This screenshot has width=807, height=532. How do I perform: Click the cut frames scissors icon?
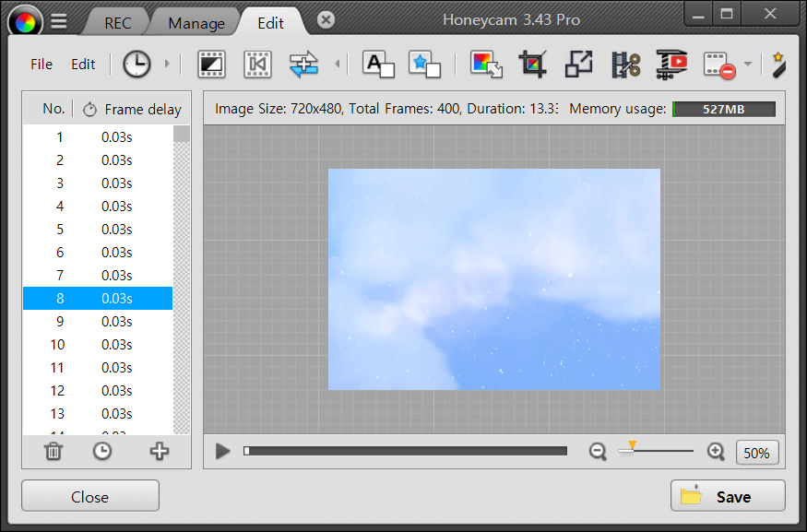625,64
